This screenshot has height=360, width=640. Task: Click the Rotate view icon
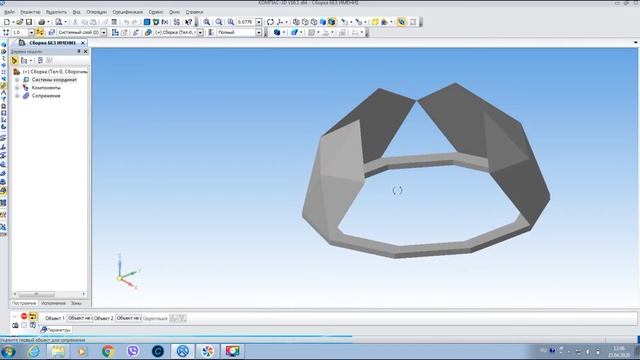pyautogui.click(x=270, y=22)
